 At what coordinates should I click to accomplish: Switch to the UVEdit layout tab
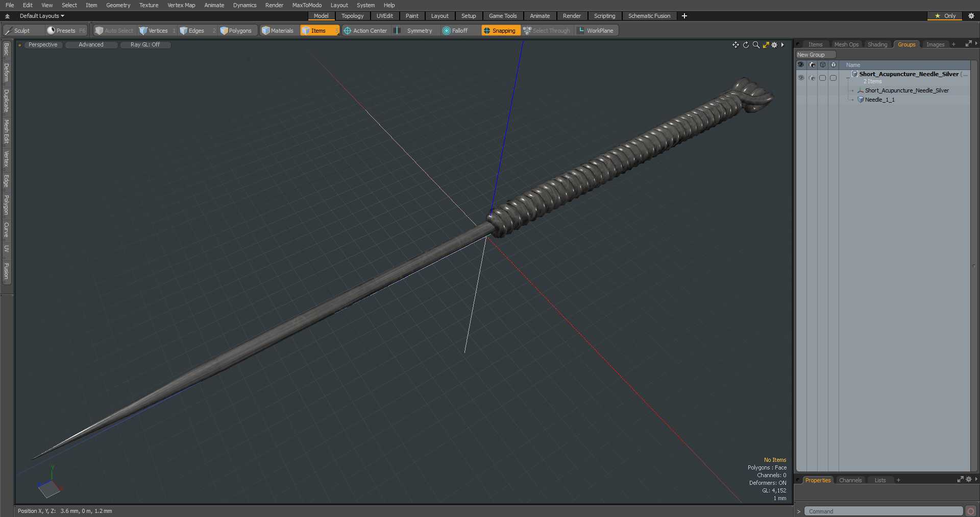384,16
